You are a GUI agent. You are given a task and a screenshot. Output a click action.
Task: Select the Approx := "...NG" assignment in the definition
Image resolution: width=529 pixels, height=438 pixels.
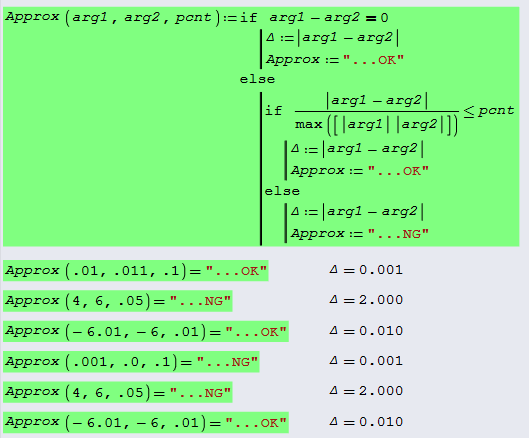coord(360,234)
